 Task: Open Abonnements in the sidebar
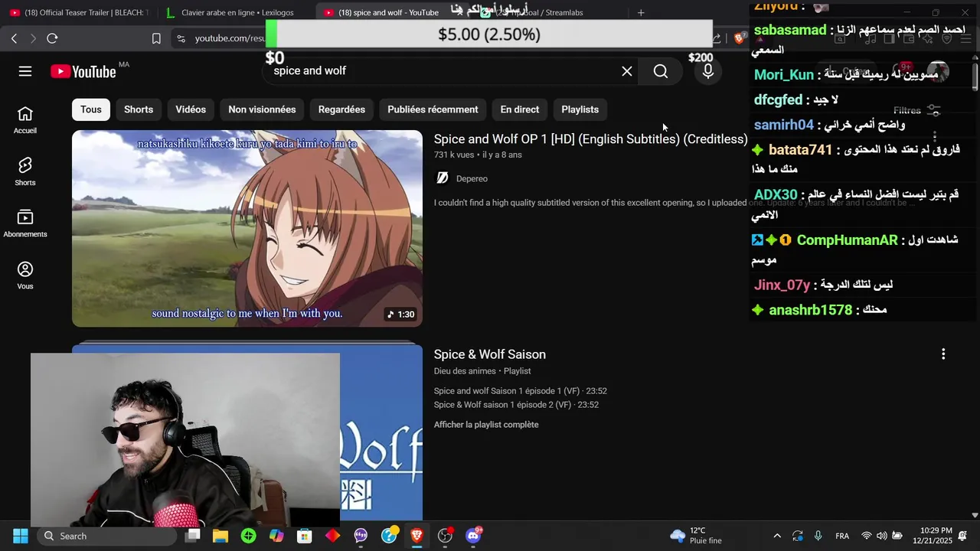(25, 224)
